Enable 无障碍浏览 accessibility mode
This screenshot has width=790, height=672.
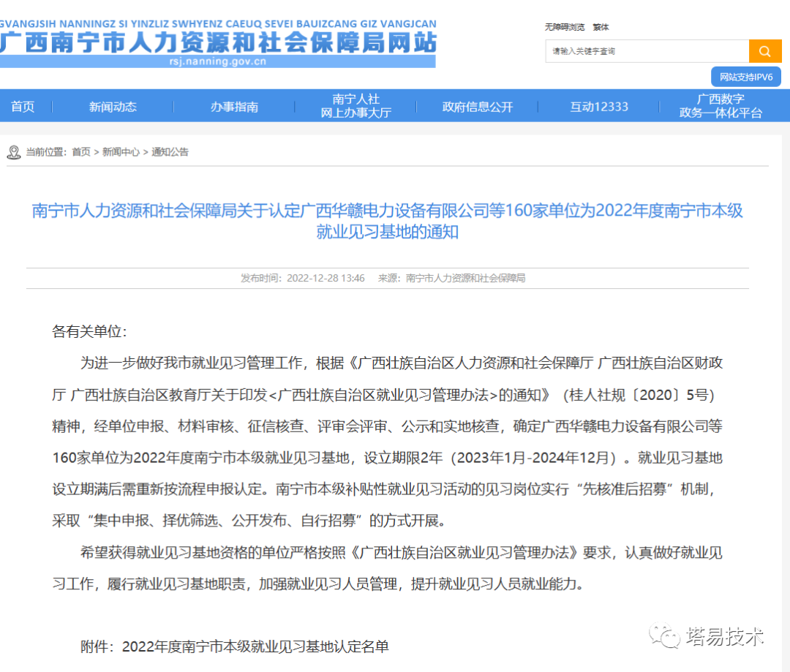click(x=564, y=27)
